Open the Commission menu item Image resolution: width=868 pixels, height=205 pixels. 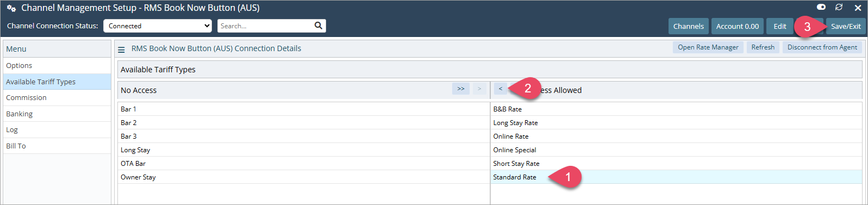[x=57, y=97]
